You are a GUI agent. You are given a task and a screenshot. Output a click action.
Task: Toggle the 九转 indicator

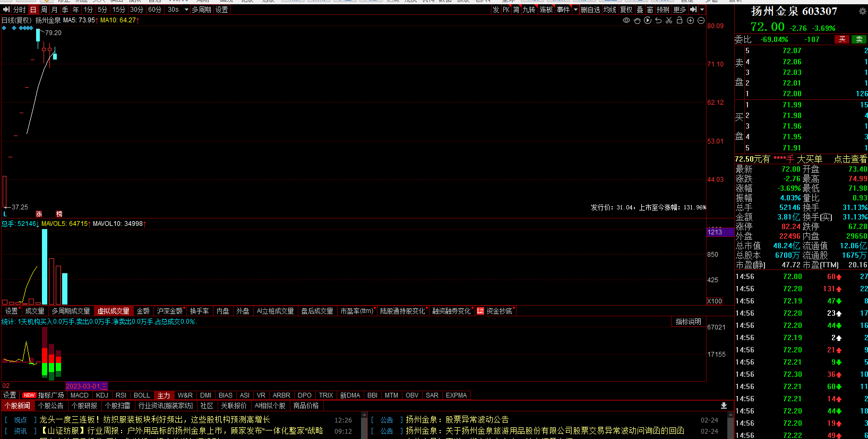coord(529,10)
